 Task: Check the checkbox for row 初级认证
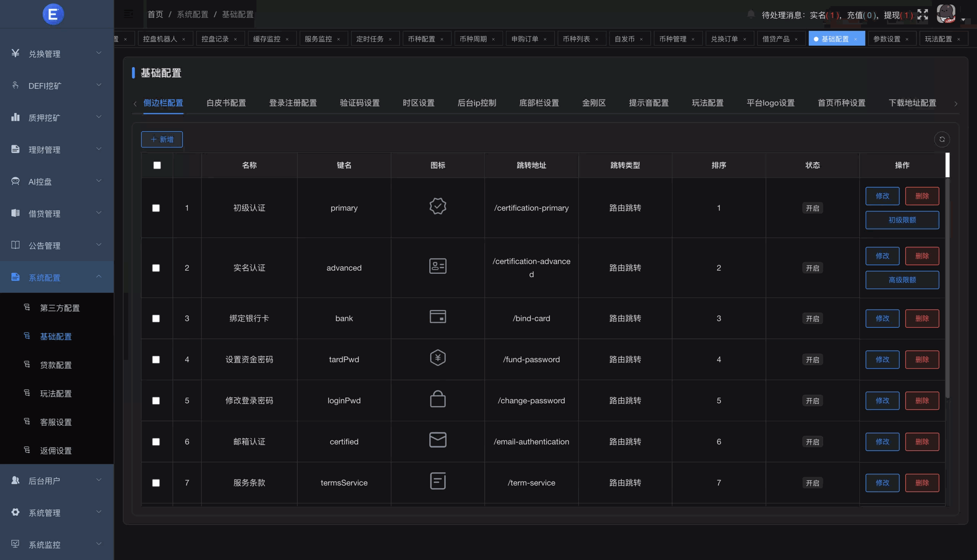pos(156,208)
